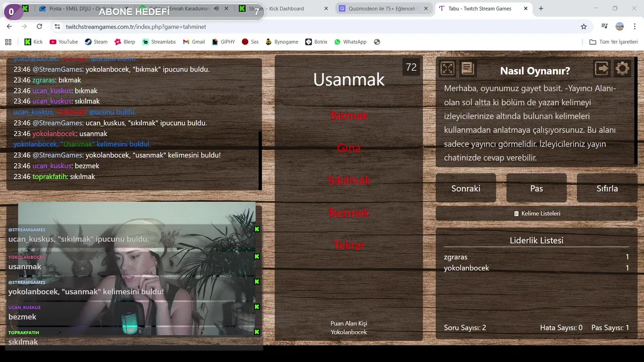Image resolution: width=644 pixels, height=362 pixels.
Task: View site information icon in address bar
Action: pyautogui.click(x=57, y=27)
